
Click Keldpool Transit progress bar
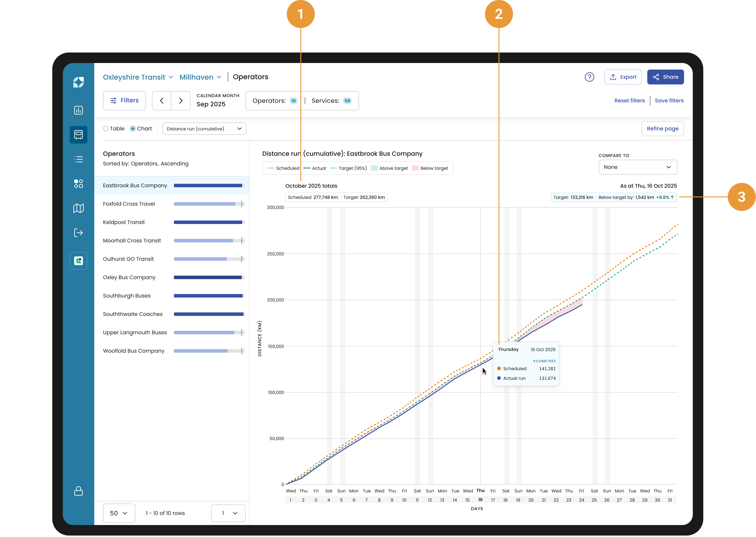point(209,222)
